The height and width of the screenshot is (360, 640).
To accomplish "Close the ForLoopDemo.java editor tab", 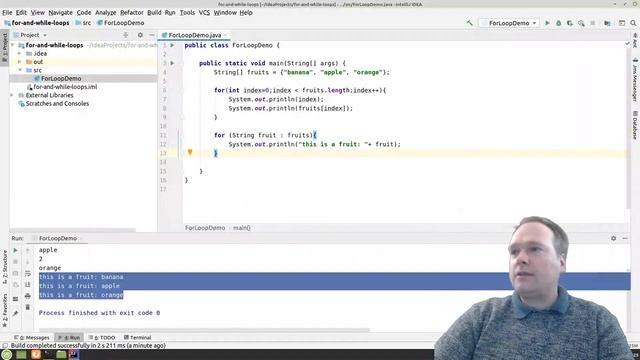I will point(226,36).
